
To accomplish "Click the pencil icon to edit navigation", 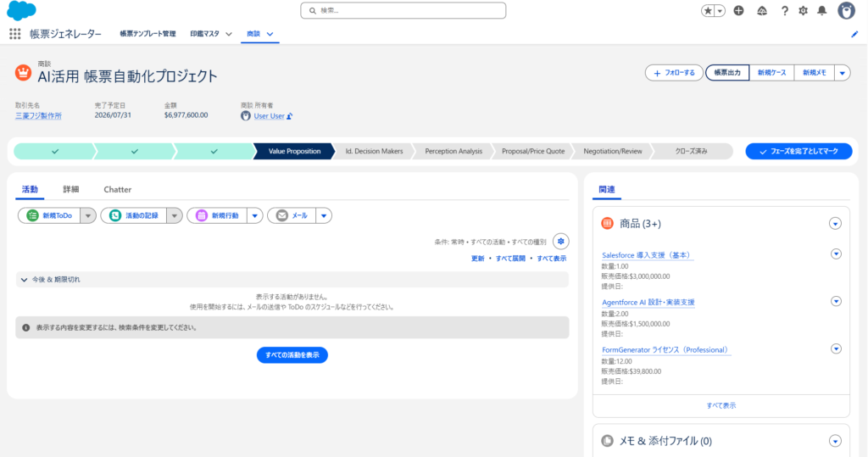I will pos(854,34).
